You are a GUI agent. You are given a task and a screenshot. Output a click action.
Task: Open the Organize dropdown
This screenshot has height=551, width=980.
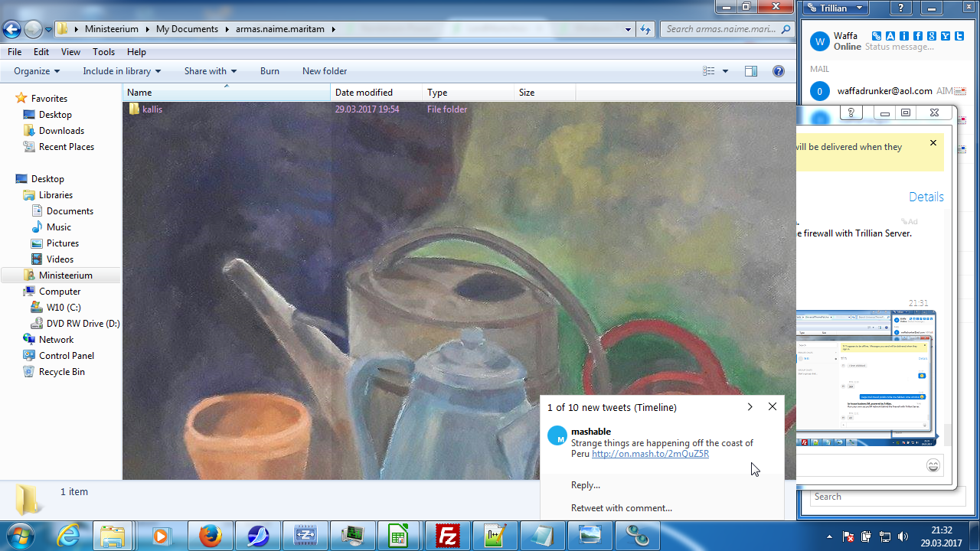pyautogui.click(x=37, y=71)
